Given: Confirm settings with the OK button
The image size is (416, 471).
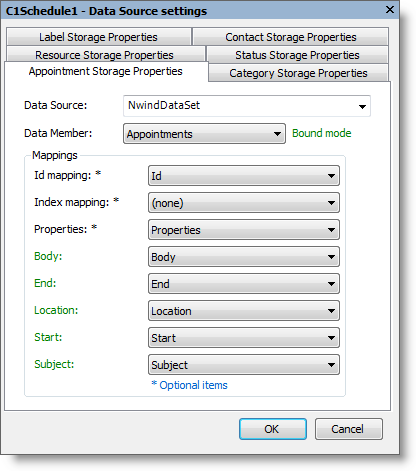Looking at the screenshot, I should click(273, 429).
